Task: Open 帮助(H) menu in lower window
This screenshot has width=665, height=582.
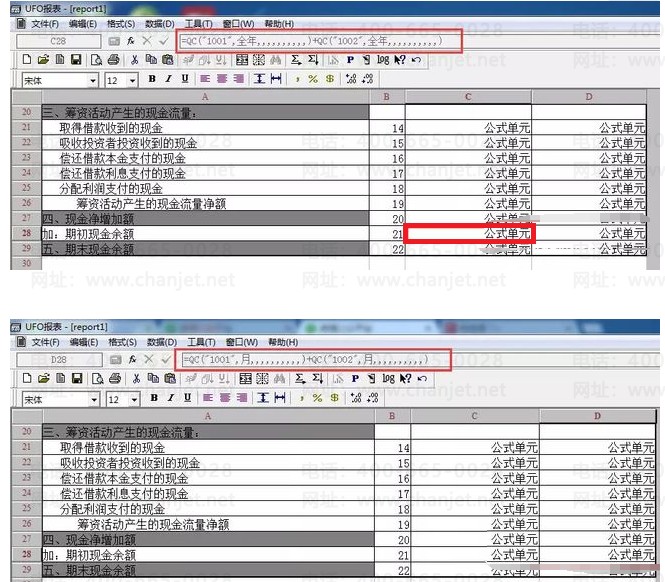Action: tap(283, 342)
